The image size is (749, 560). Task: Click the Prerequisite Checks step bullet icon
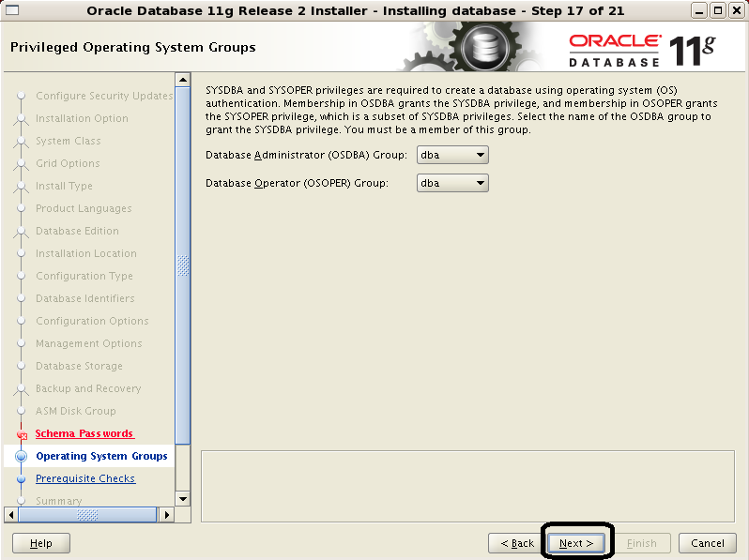click(22, 479)
